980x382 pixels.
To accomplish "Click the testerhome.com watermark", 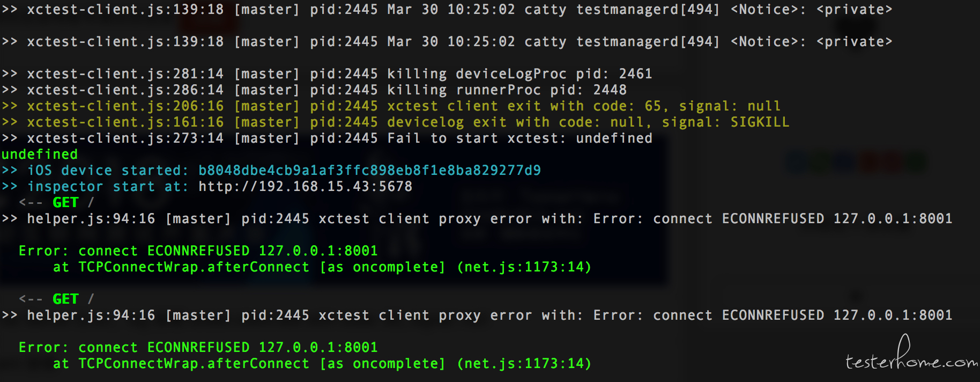I will coord(911,361).
